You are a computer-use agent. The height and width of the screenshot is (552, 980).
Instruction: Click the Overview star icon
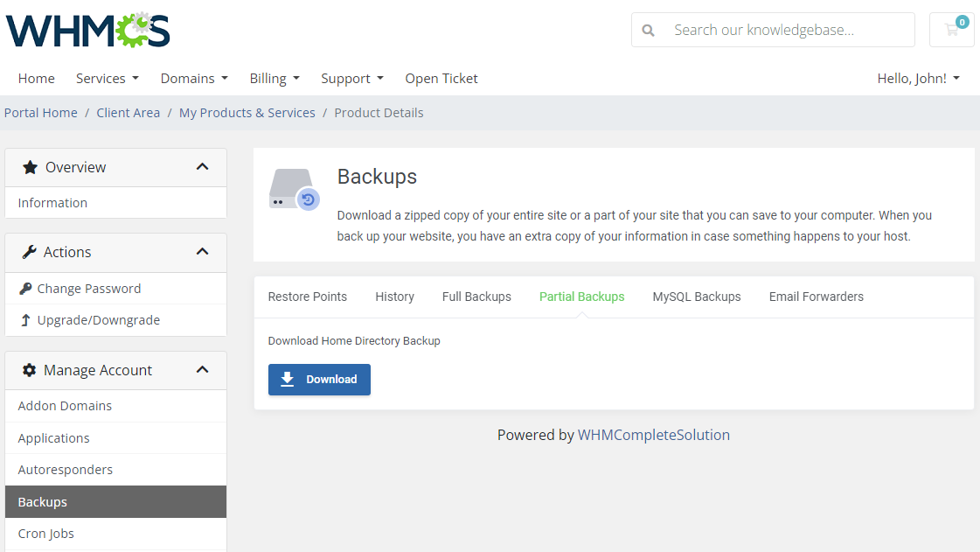(x=30, y=167)
